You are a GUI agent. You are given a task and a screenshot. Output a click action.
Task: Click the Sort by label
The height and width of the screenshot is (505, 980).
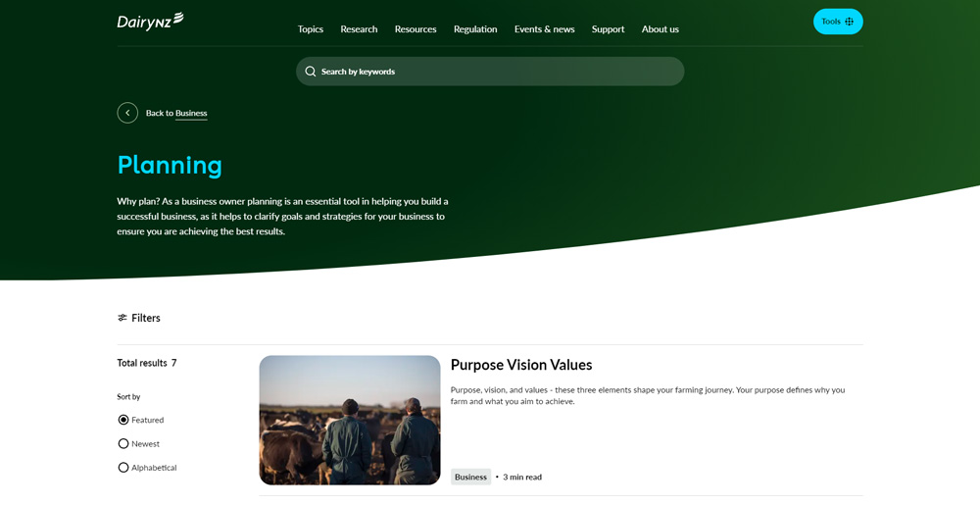128,397
